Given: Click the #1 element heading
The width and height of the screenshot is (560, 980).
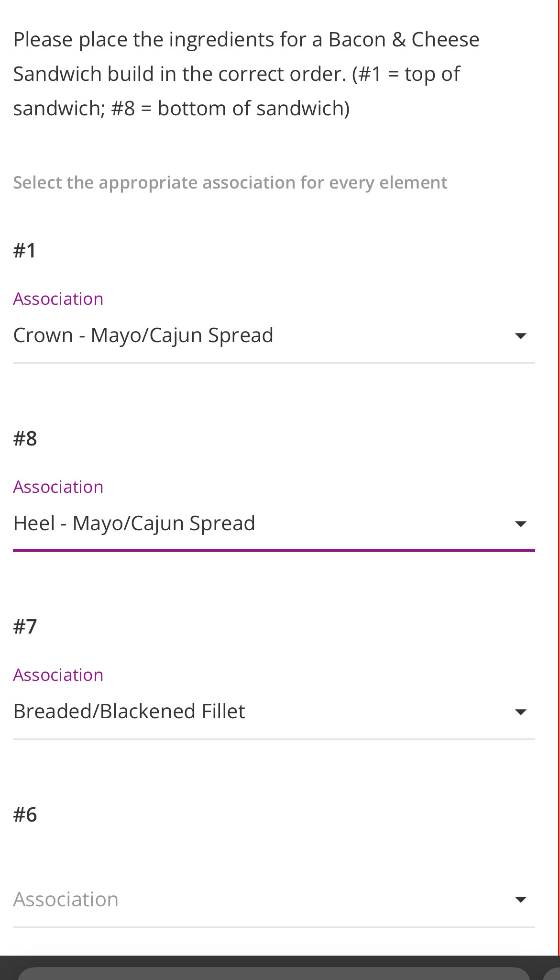Looking at the screenshot, I should pos(26,249).
